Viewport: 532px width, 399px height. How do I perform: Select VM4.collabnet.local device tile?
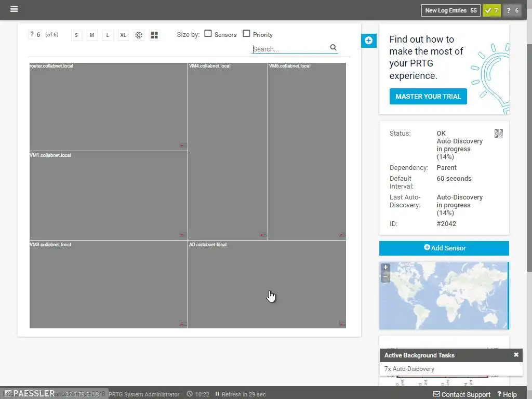[x=228, y=151]
